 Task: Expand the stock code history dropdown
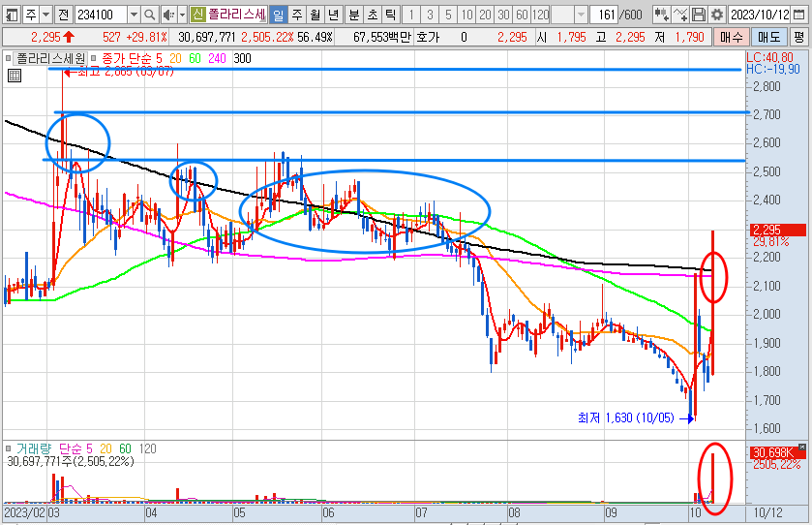coord(134,15)
